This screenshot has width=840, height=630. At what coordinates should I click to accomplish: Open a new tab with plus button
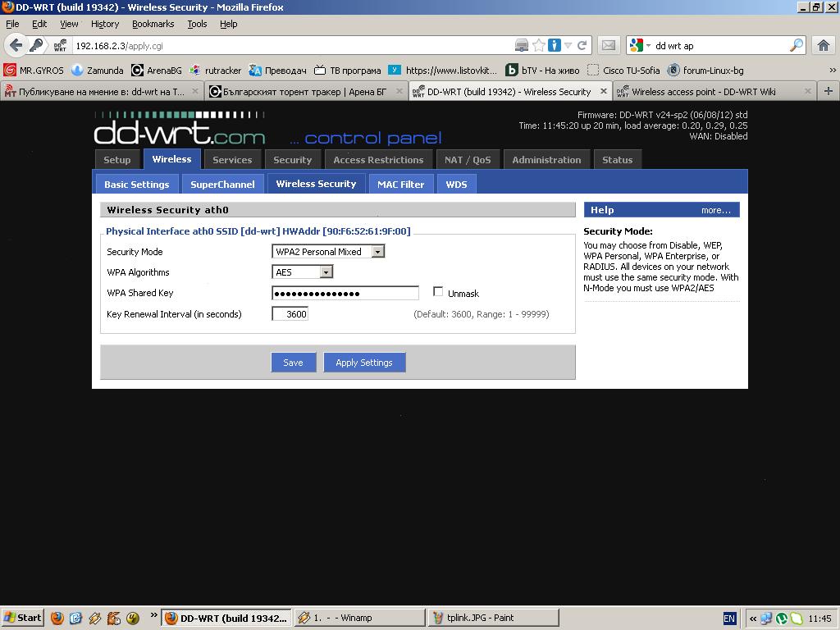click(828, 91)
